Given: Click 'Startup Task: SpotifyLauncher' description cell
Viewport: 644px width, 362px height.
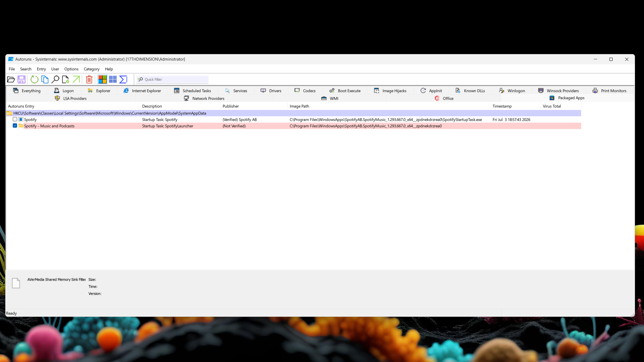Looking at the screenshot, I should pyautogui.click(x=168, y=126).
